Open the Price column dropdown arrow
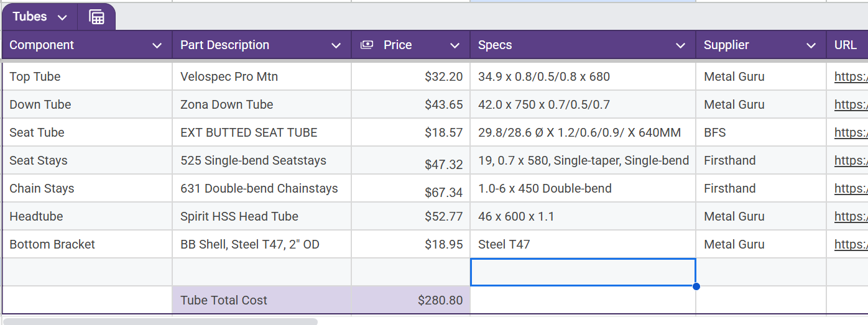The height and width of the screenshot is (325, 868). pos(455,45)
